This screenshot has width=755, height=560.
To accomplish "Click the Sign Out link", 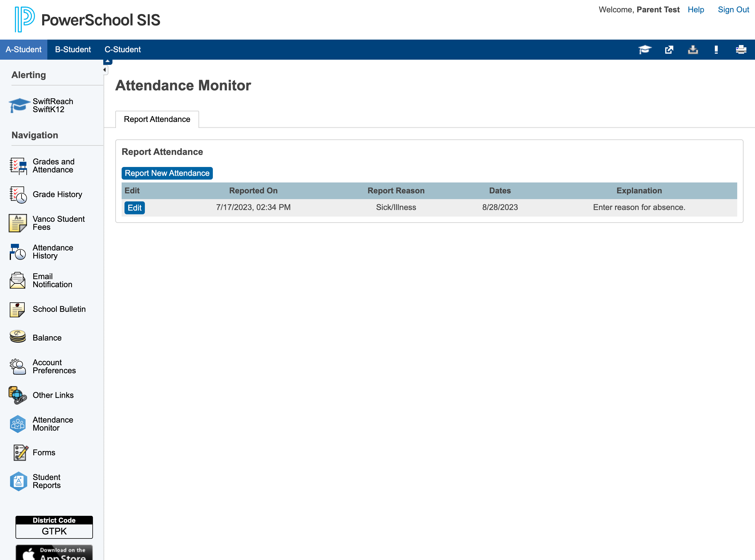I will [x=733, y=9].
